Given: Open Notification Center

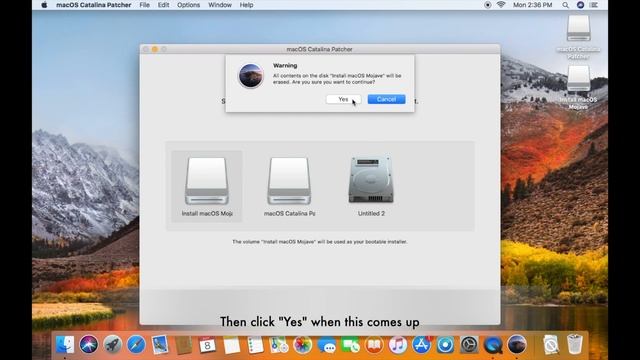Looking at the screenshot, I should coord(594,5).
